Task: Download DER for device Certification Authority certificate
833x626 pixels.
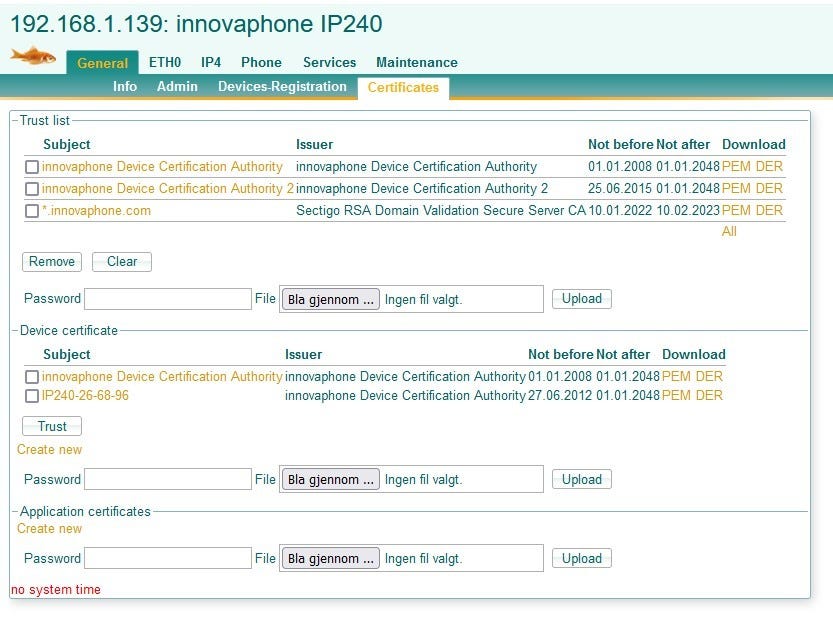Action: (x=709, y=376)
